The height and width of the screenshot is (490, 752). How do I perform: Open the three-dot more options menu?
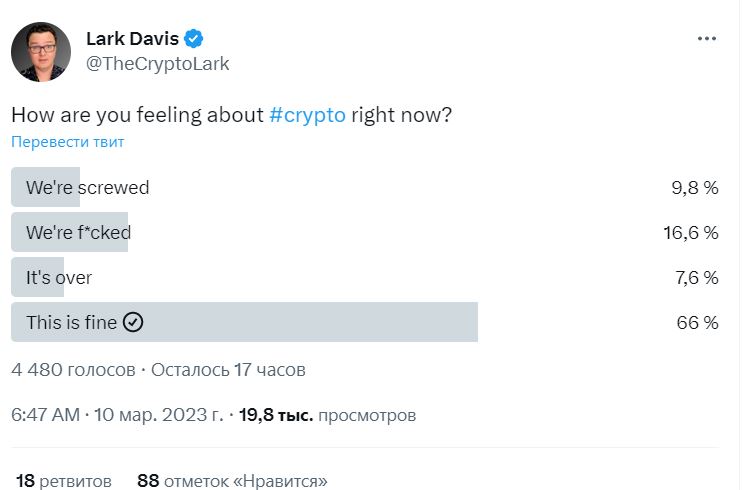pyautogui.click(x=706, y=39)
